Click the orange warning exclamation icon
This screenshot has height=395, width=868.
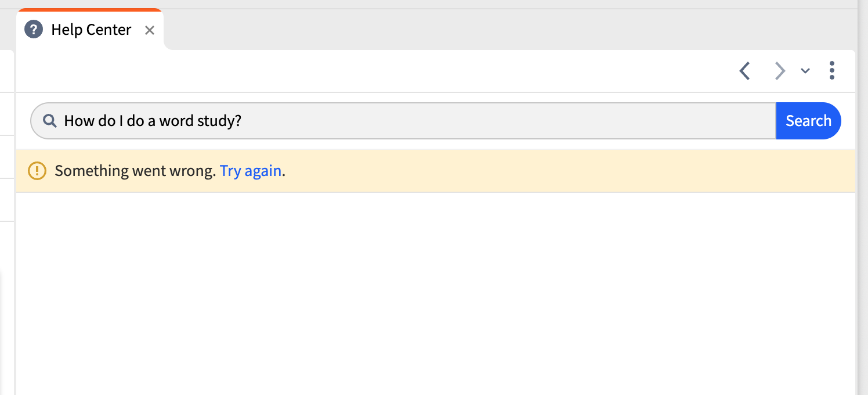(x=37, y=171)
